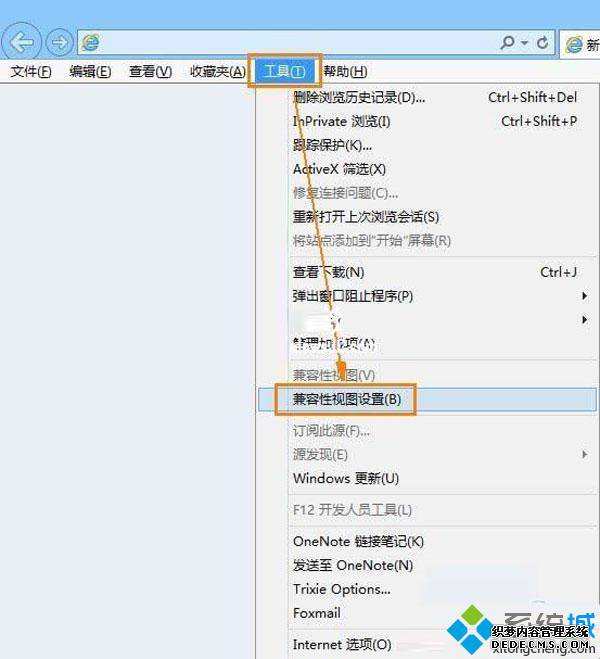600x659 pixels.
Task: Click the search magnifier in address bar
Action: pyautogui.click(x=508, y=42)
